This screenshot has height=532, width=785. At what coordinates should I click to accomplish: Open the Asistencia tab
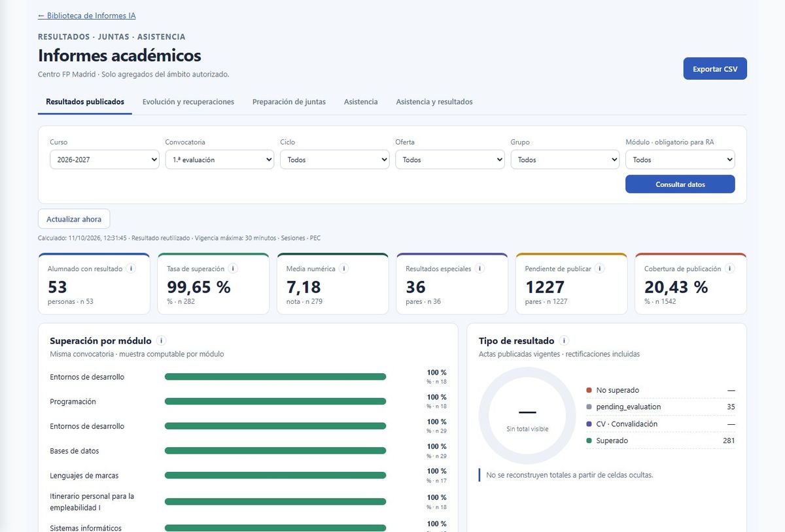361,102
